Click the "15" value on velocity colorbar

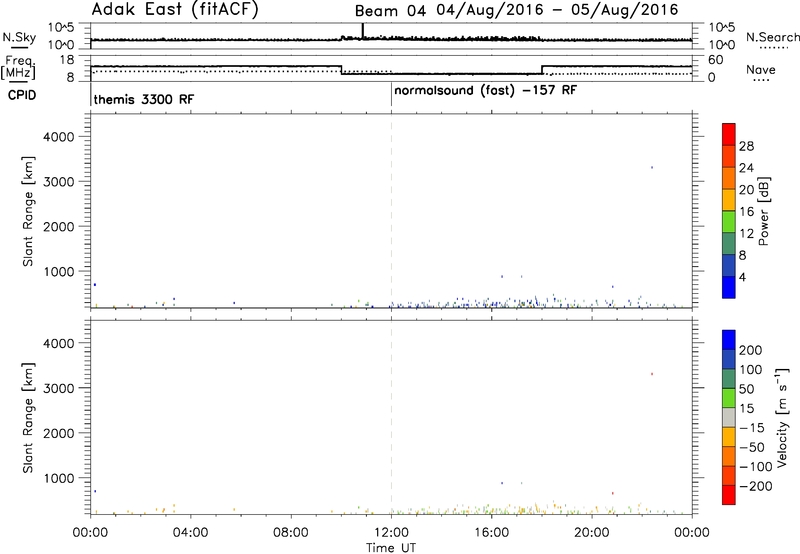click(x=746, y=409)
